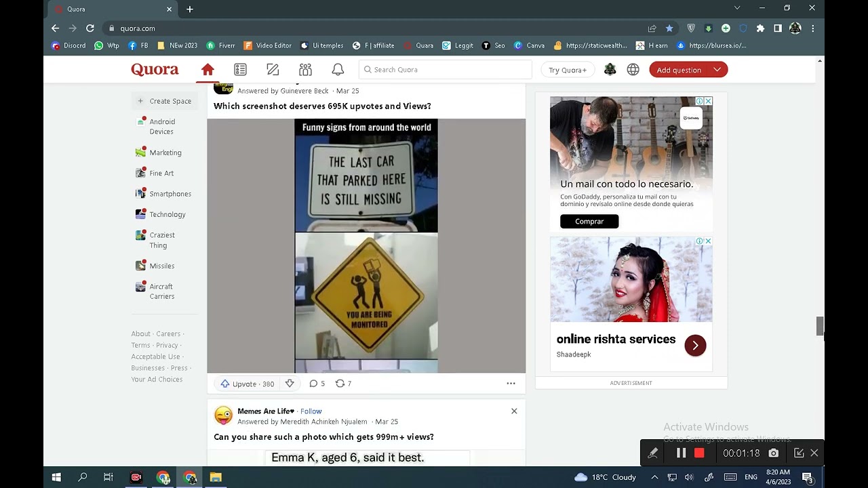Close the recorder toolbar

814,453
